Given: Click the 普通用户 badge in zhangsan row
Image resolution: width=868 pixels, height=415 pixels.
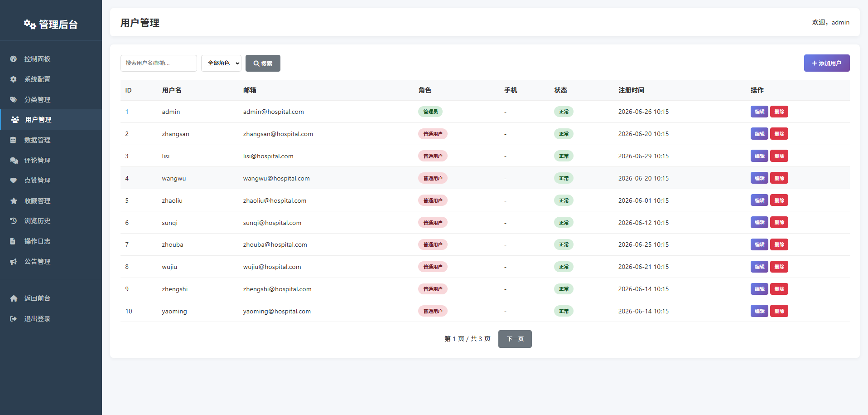Looking at the screenshot, I should coord(433,134).
